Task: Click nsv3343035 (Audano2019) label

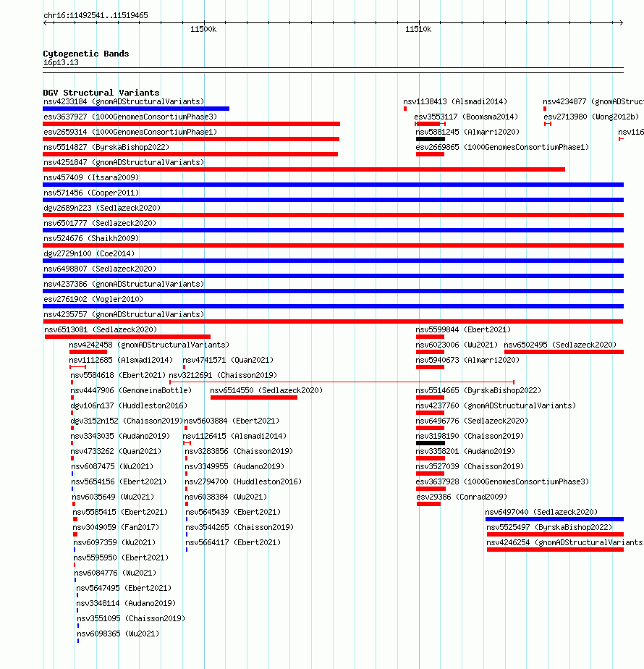Action: tap(120, 436)
